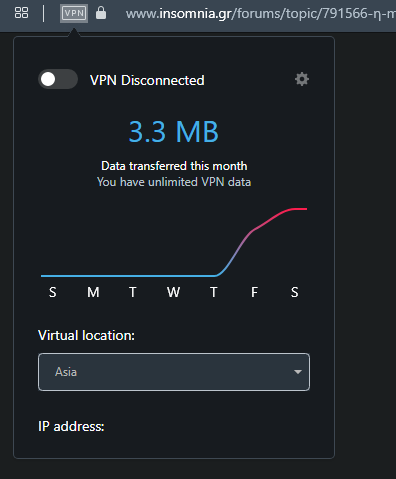396x479 pixels.
Task: Click the W day label on graph
Action: click(x=173, y=292)
